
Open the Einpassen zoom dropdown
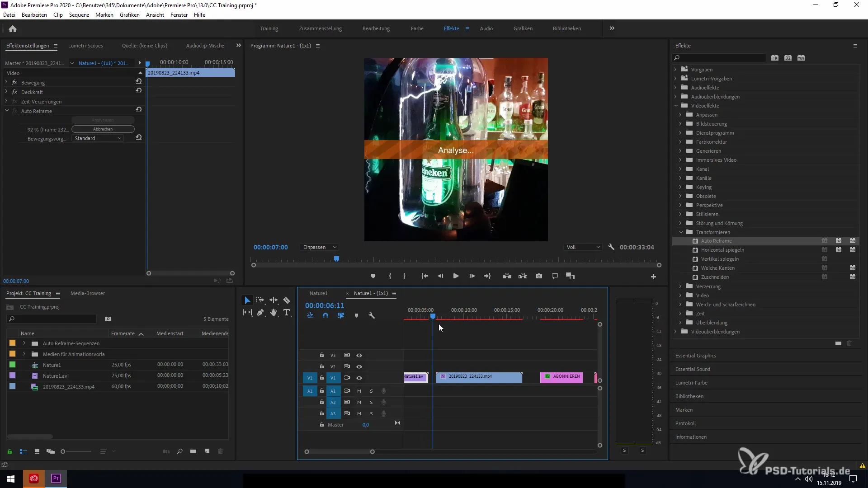point(320,247)
